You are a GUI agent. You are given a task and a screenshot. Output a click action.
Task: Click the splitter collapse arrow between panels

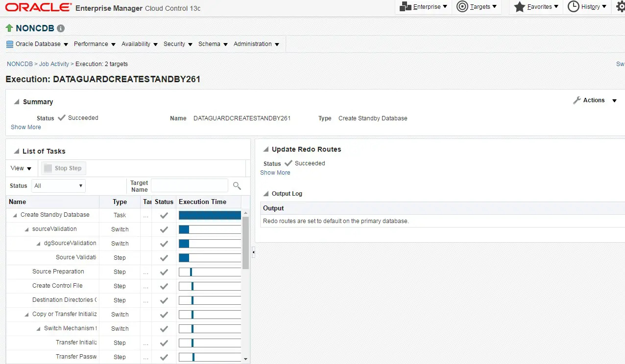[253, 252]
